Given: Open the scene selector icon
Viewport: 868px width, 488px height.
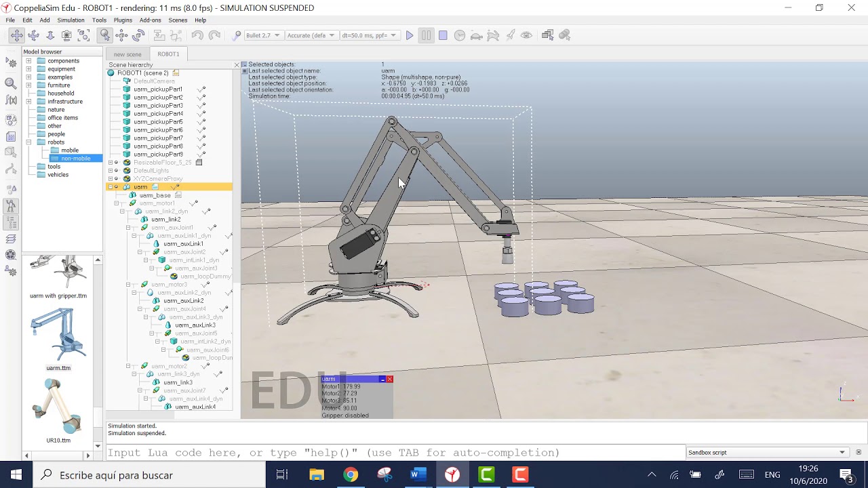Looking at the screenshot, I should pos(547,35).
